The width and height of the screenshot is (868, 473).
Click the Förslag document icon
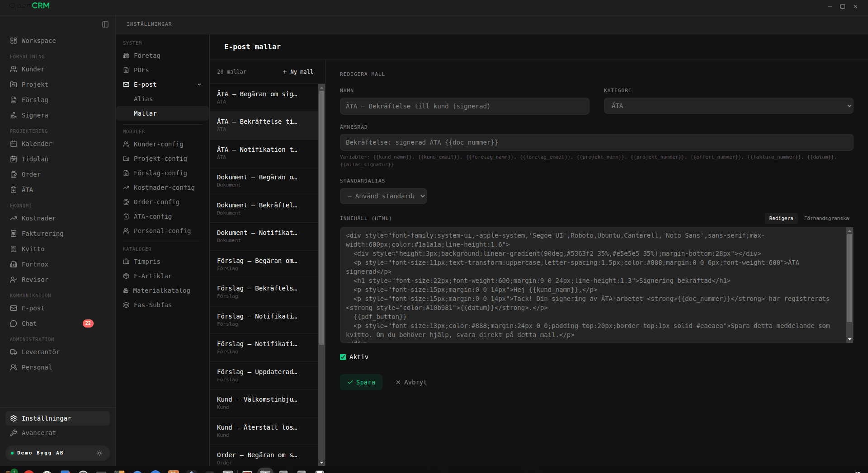(14, 100)
